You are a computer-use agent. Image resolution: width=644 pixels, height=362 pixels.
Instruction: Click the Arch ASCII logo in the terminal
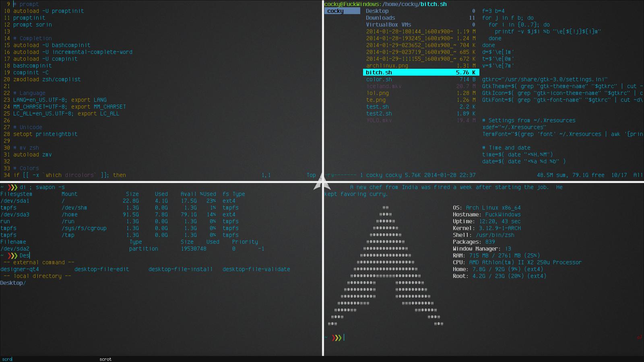(386, 265)
